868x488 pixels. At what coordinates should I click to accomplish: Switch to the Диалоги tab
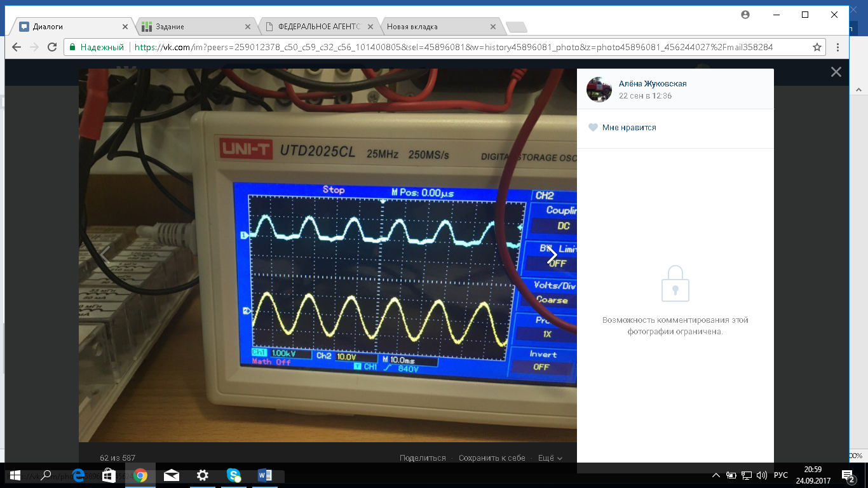tap(73, 27)
